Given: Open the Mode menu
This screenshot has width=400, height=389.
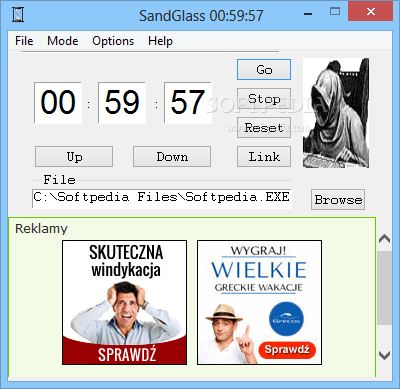Looking at the screenshot, I should tap(63, 41).
